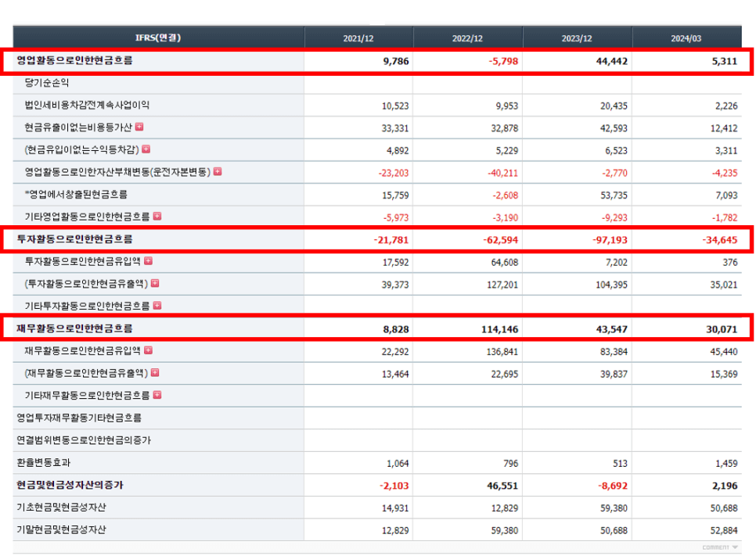Click financing cash flow value 114,146
Image resolution: width=756 pixels, height=556 pixels.
(x=499, y=329)
